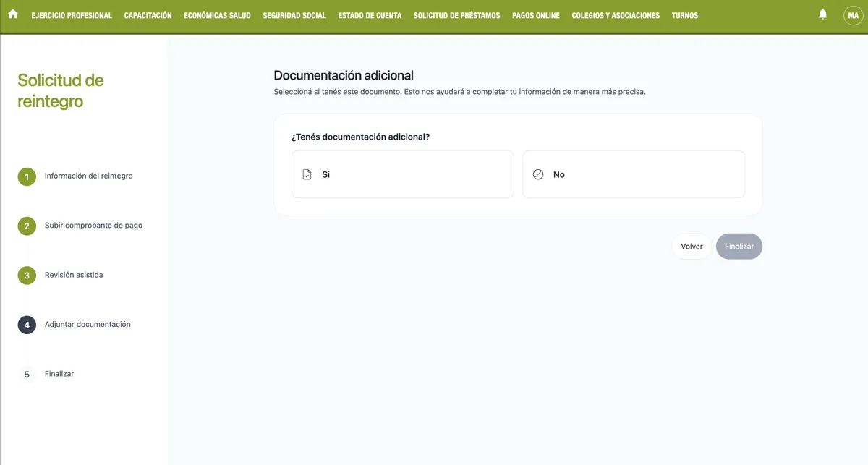Viewport: 868px width, 465px height.
Task: Open the notifications bell
Action: [x=822, y=14]
